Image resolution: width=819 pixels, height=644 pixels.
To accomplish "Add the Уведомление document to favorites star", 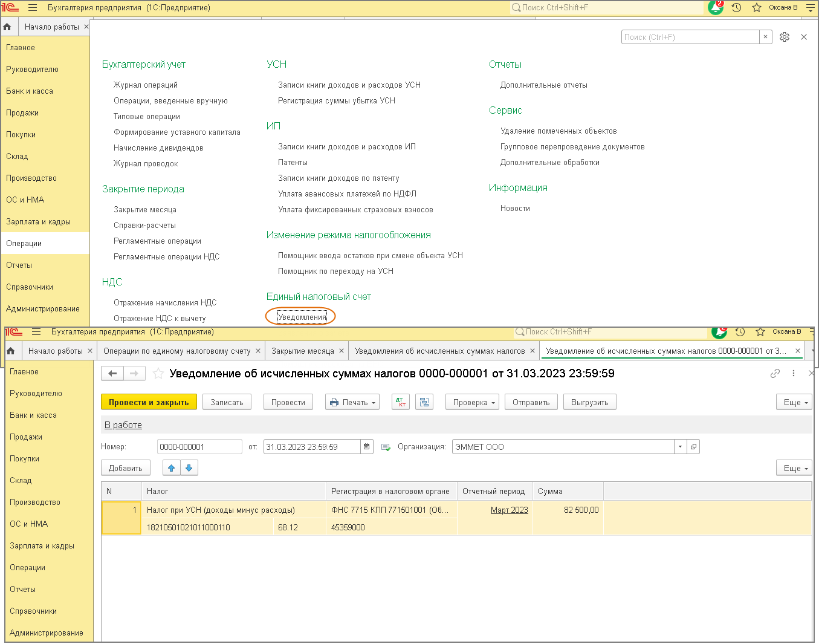I will (158, 374).
